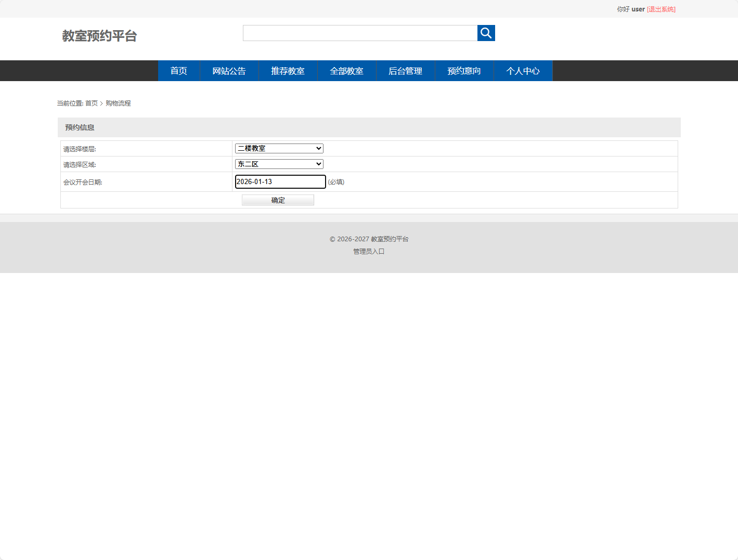This screenshot has height=560, width=738.
Task: Click the 预约信息 section header
Action: [80, 127]
